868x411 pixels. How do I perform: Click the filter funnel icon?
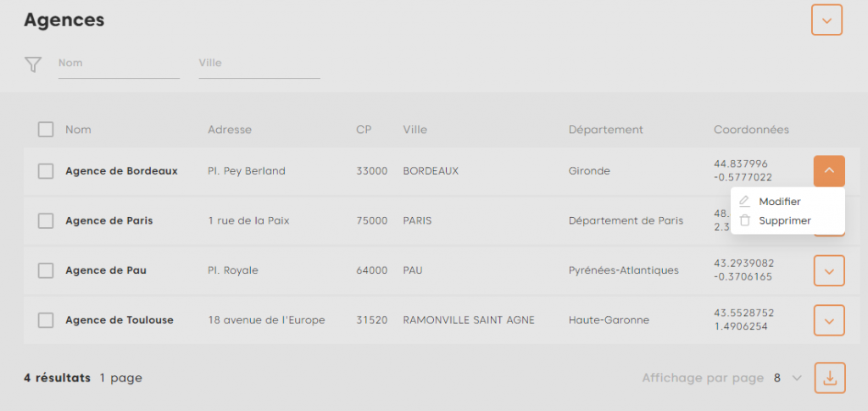[33, 64]
